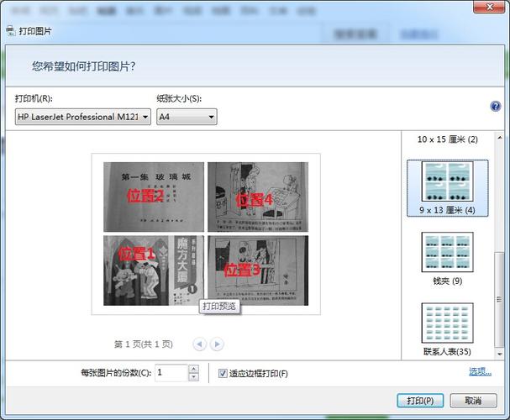Click the copies per picture input field

click(171, 373)
